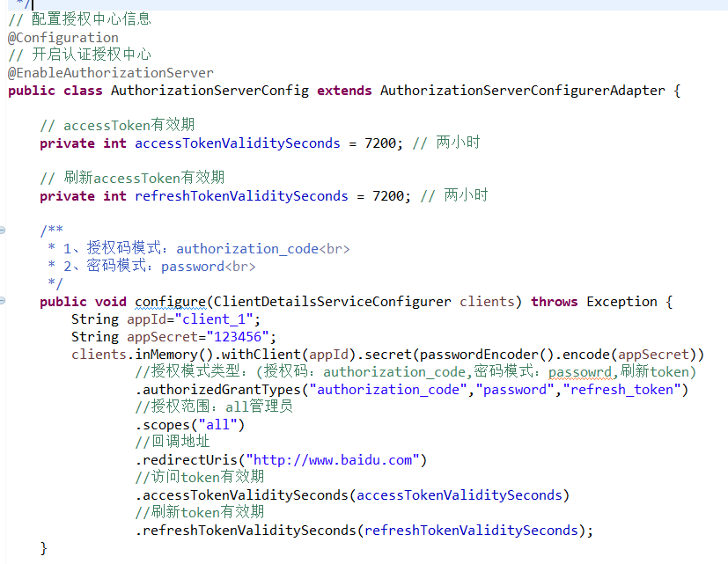Click AuthorizationServerConfigurerAdapter superclass name
Screen dimensions: 728x564
[522, 91]
